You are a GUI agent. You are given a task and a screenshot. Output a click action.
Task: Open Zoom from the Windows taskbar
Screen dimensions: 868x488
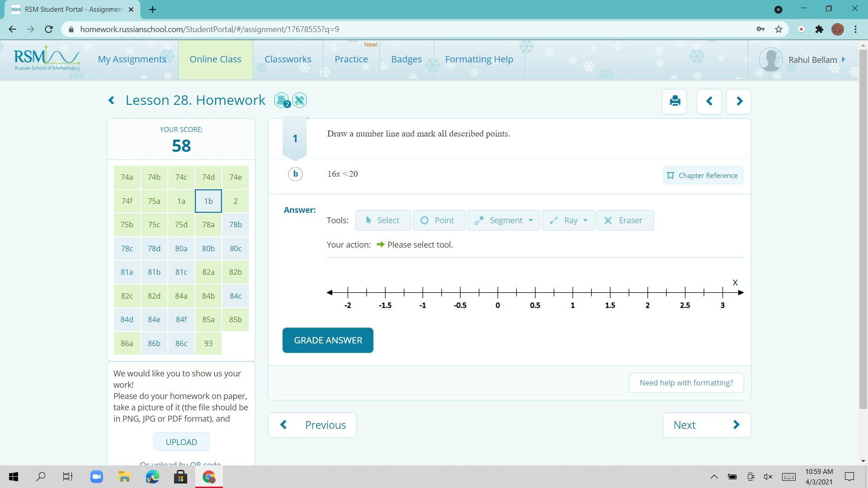point(96,477)
